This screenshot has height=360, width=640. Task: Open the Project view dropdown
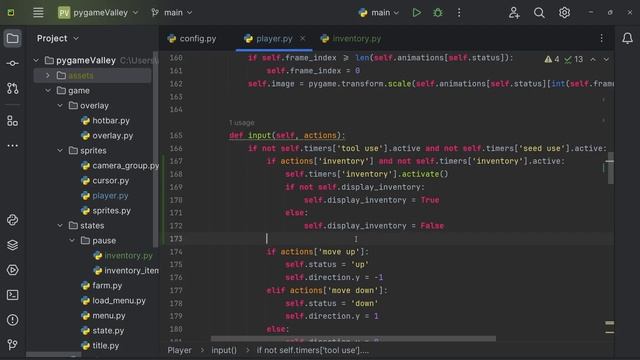pos(58,38)
